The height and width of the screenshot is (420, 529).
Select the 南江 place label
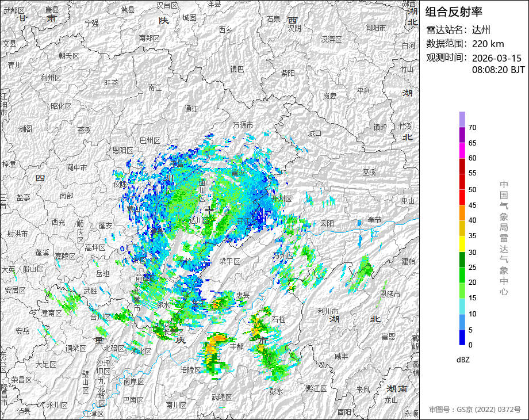tap(155, 88)
